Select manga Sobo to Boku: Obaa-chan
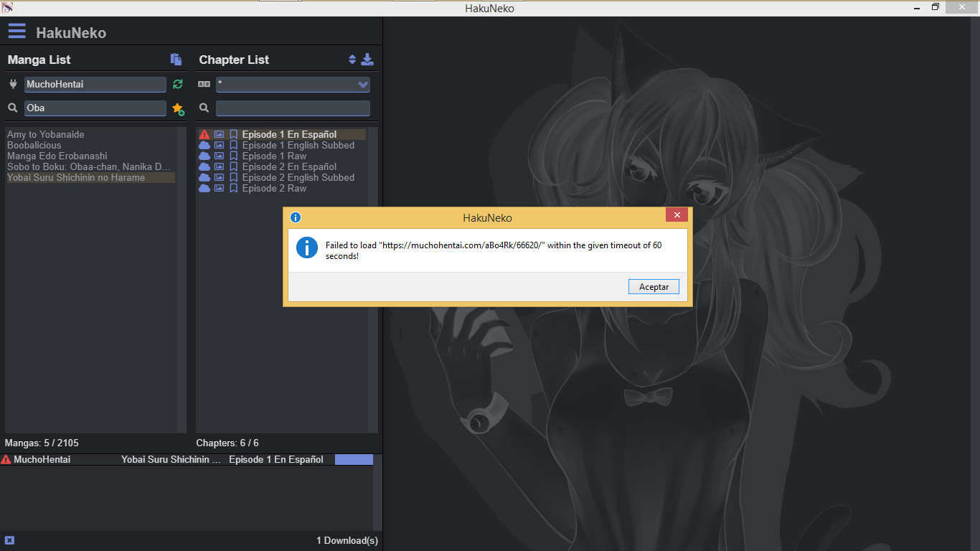The width and height of the screenshot is (980, 551). pyautogui.click(x=89, y=166)
